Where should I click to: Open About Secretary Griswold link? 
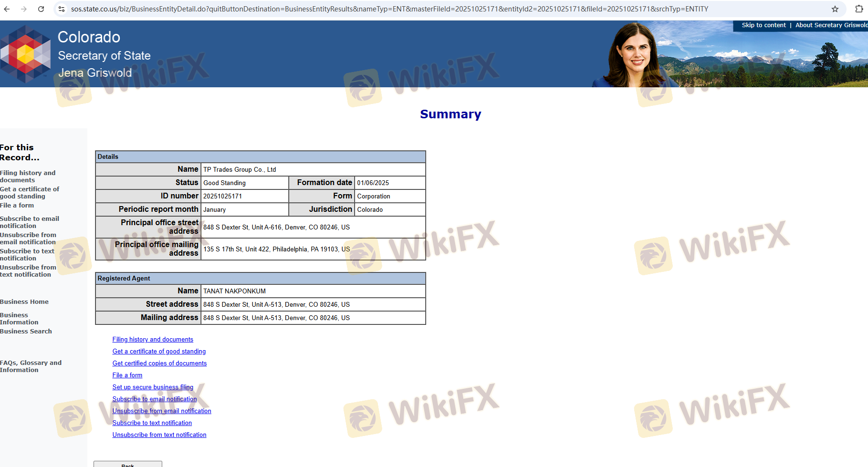pyautogui.click(x=831, y=25)
